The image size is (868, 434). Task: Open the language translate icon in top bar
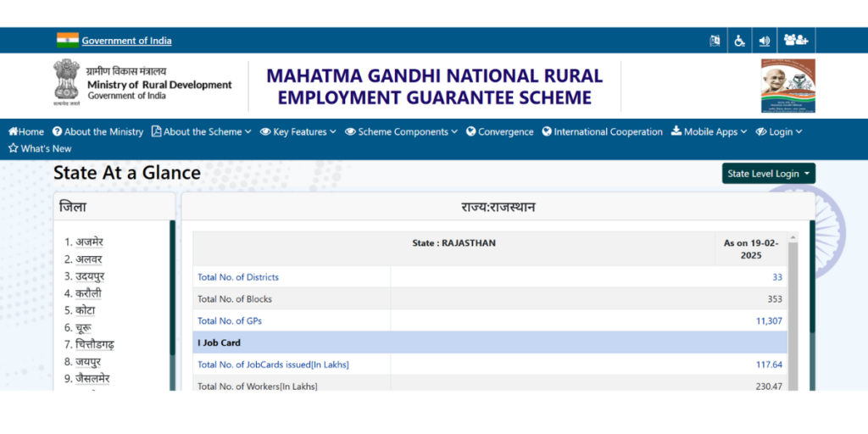pos(715,41)
